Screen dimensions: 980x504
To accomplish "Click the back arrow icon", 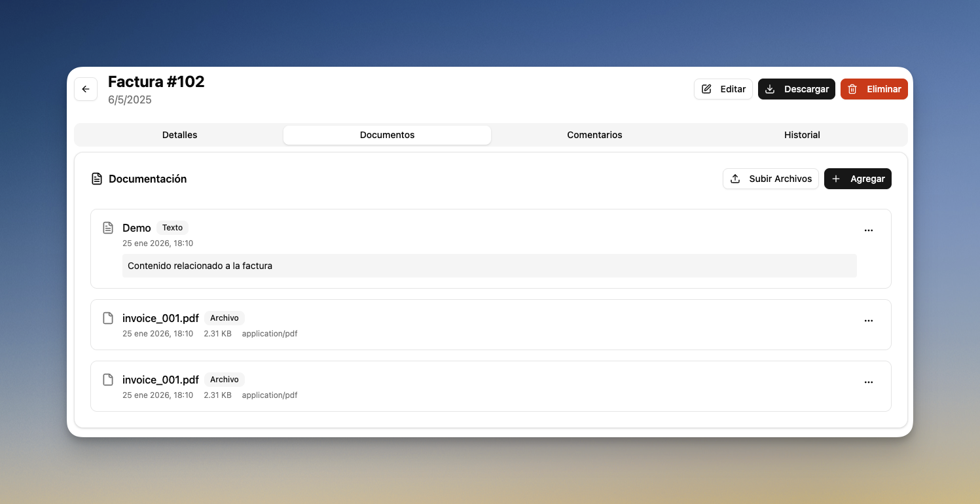I will pyautogui.click(x=86, y=89).
